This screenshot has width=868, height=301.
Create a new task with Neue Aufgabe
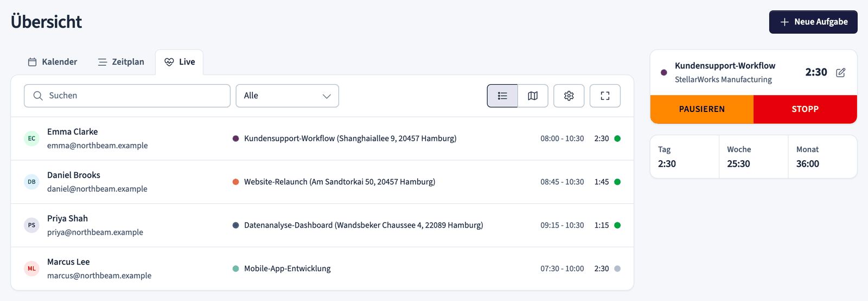tap(813, 22)
